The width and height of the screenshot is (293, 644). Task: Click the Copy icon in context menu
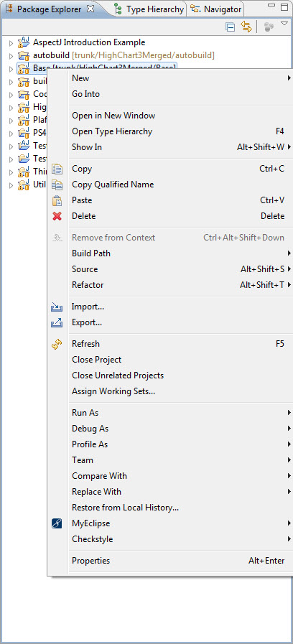coord(57,169)
